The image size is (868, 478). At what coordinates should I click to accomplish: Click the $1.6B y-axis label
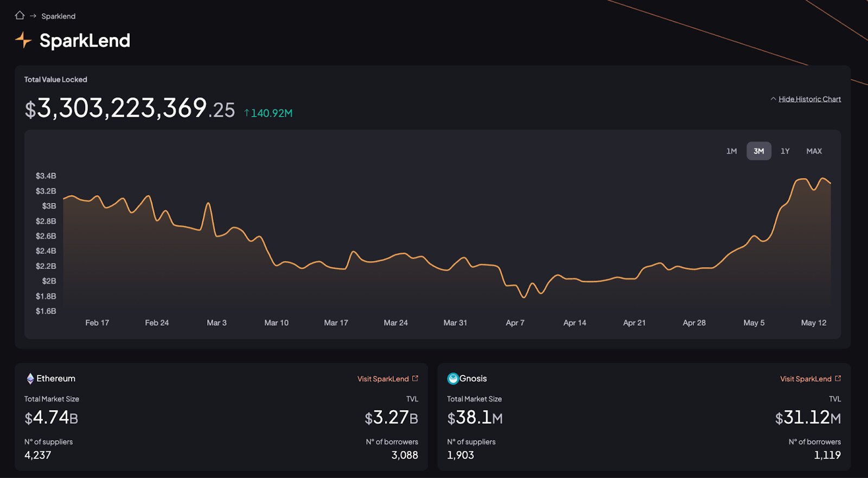tap(46, 311)
